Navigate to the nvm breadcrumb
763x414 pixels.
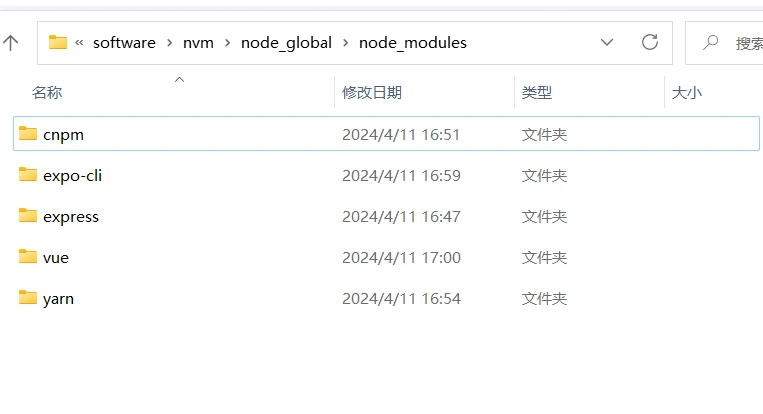pos(198,43)
